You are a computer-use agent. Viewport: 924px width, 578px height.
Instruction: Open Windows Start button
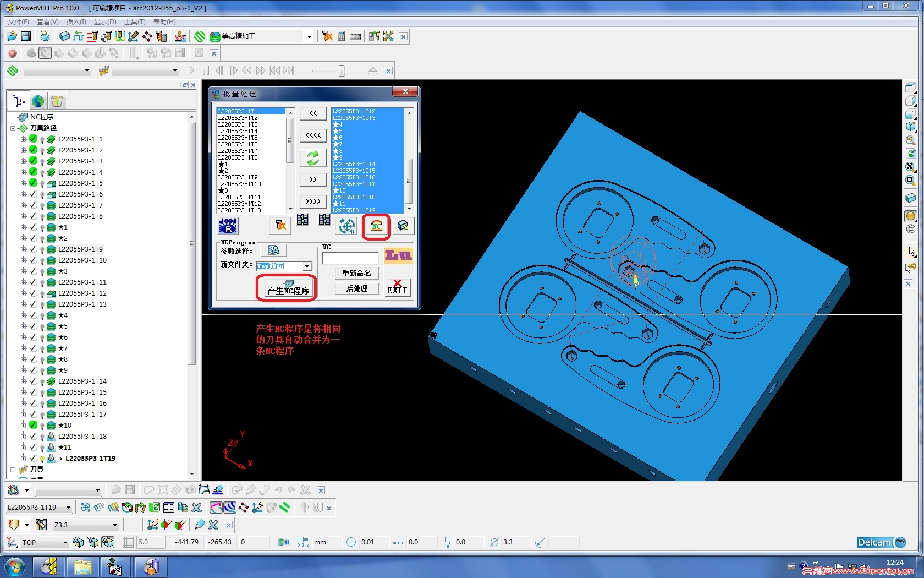click(14, 567)
